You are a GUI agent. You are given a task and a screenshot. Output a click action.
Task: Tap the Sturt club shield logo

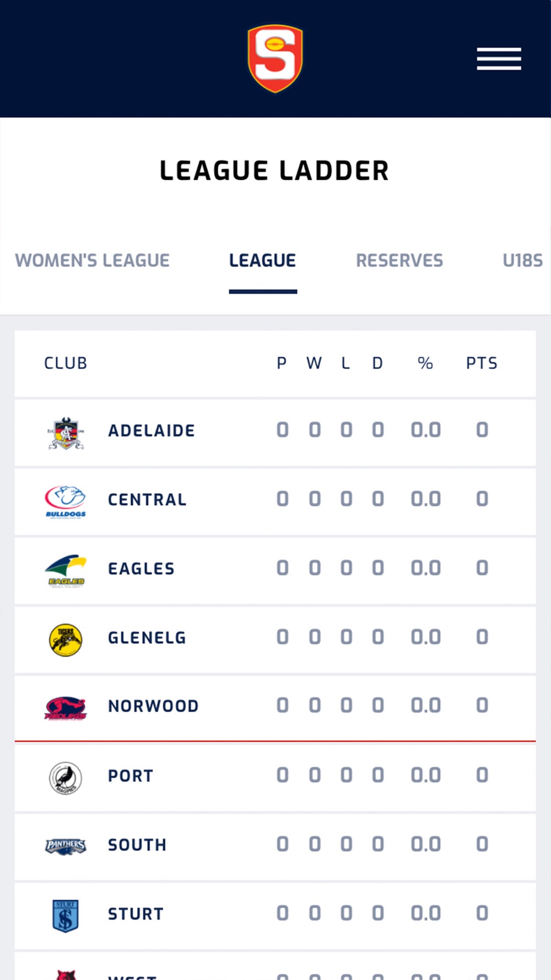[x=66, y=916]
